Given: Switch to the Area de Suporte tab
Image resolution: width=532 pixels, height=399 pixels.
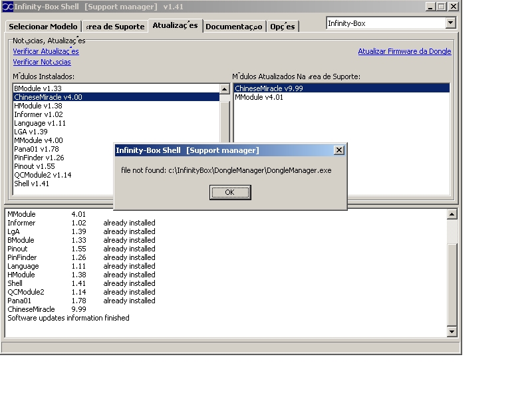Looking at the screenshot, I should tap(115, 27).
